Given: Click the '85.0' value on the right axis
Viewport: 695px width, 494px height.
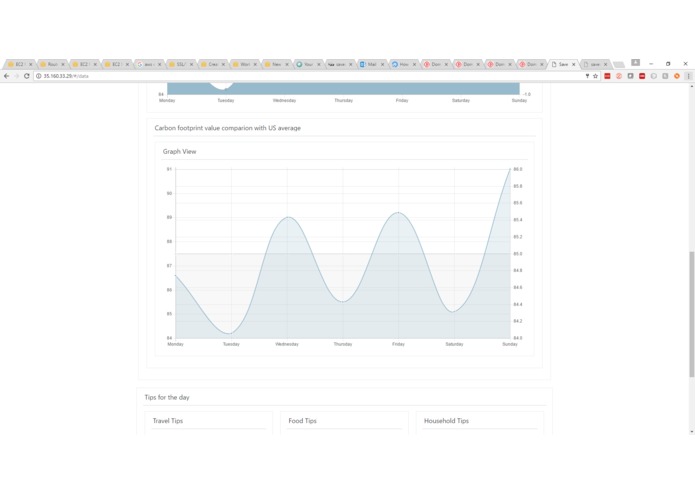Looking at the screenshot, I should pyautogui.click(x=518, y=254).
